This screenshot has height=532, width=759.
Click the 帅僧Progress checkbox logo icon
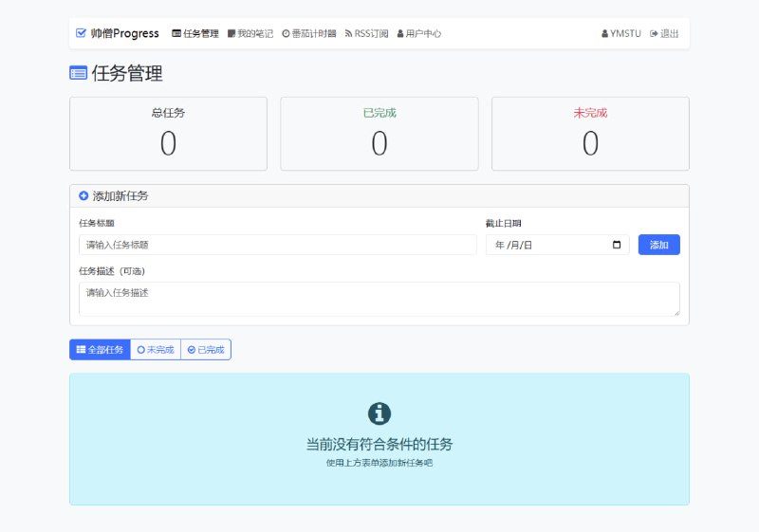tap(81, 33)
